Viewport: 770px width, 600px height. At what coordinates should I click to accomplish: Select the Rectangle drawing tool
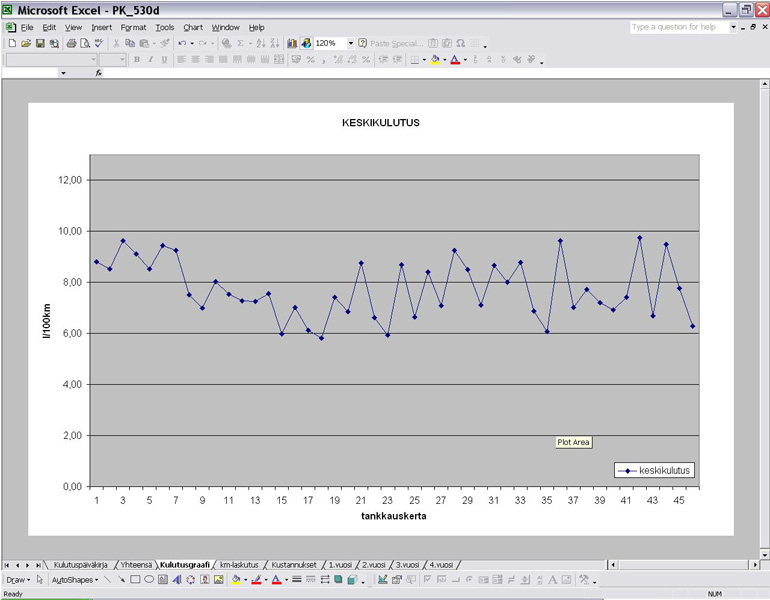135,579
